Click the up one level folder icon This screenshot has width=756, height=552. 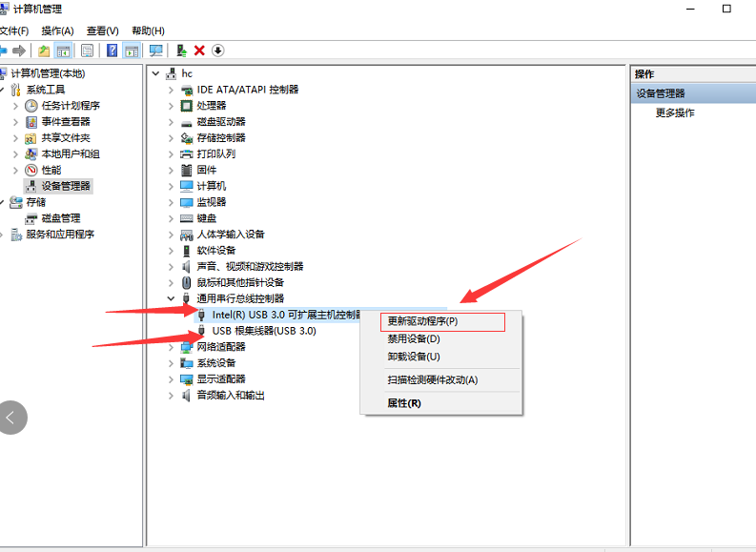point(44,51)
